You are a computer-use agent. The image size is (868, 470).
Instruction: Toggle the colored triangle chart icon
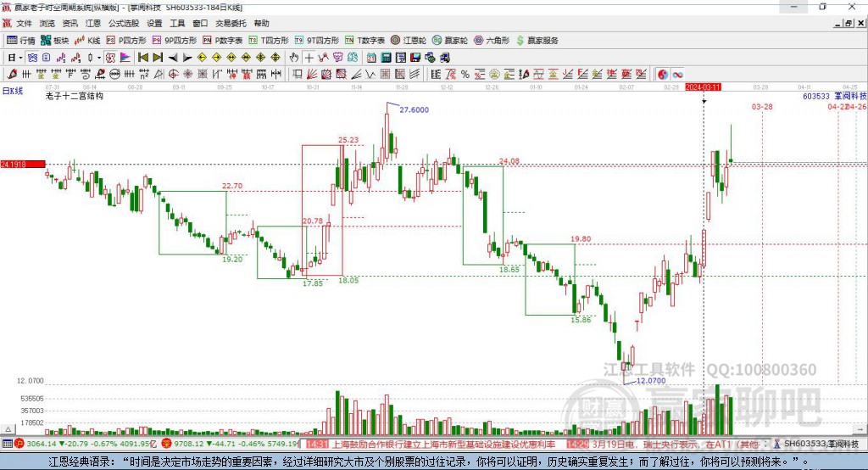(x=125, y=57)
